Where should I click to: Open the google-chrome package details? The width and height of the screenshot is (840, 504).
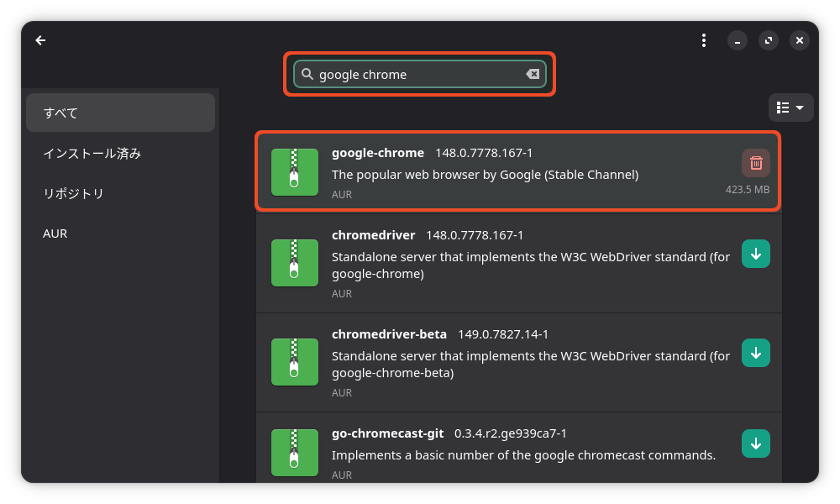click(x=518, y=171)
